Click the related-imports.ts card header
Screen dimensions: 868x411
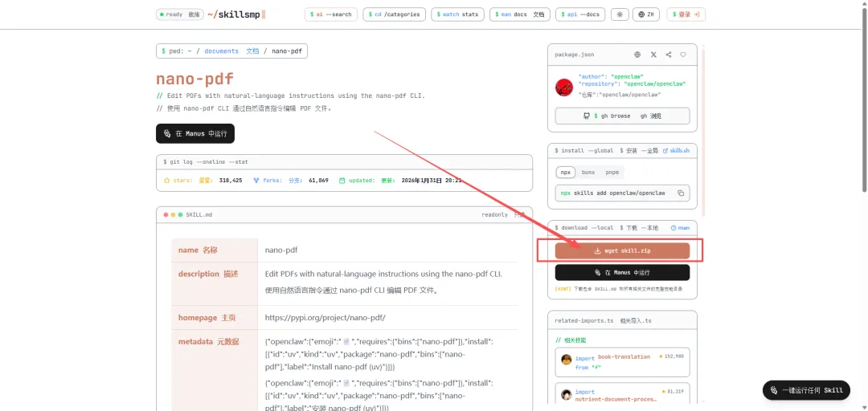622,321
